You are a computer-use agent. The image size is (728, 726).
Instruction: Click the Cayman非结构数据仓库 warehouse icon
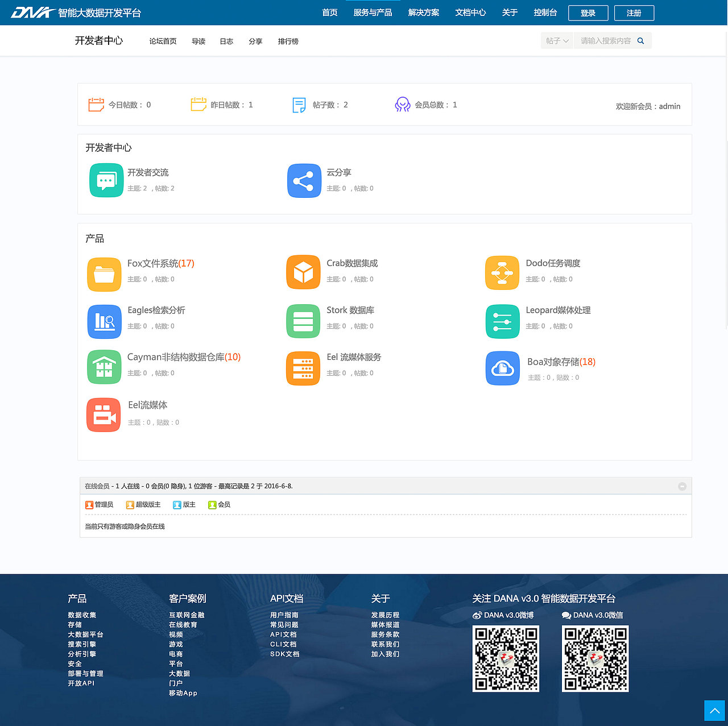coord(104,367)
